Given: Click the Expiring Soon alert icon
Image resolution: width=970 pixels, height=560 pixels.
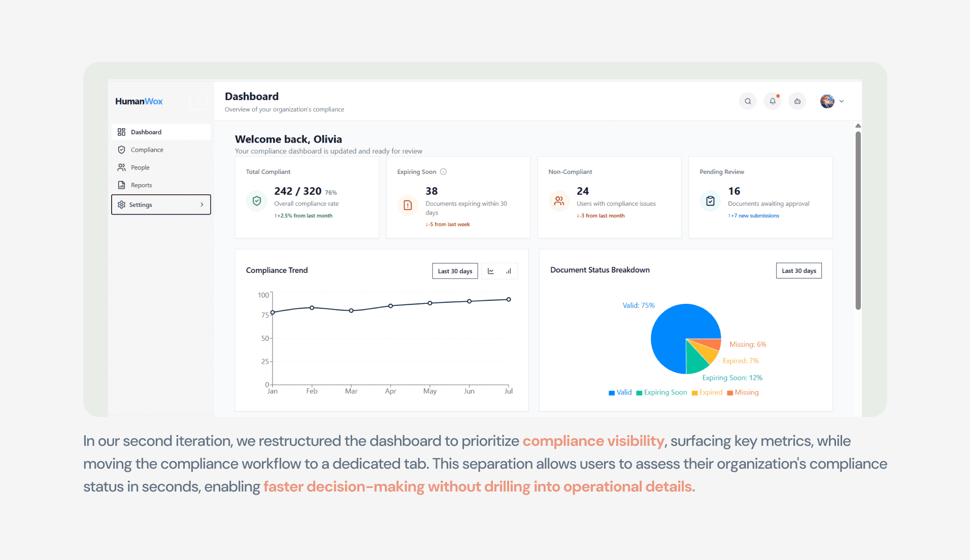Looking at the screenshot, I should pos(408,205).
